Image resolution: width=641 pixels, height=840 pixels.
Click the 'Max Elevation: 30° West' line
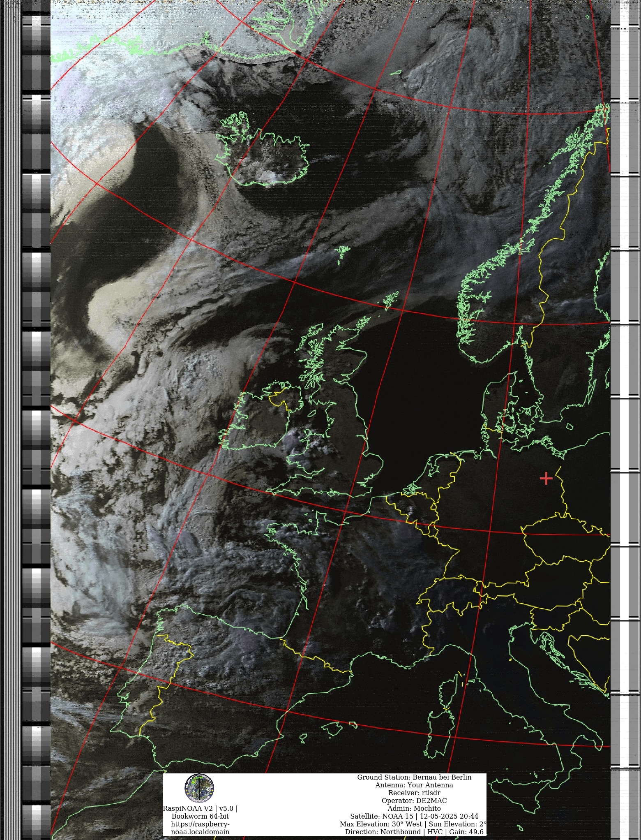click(x=413, y=824)
